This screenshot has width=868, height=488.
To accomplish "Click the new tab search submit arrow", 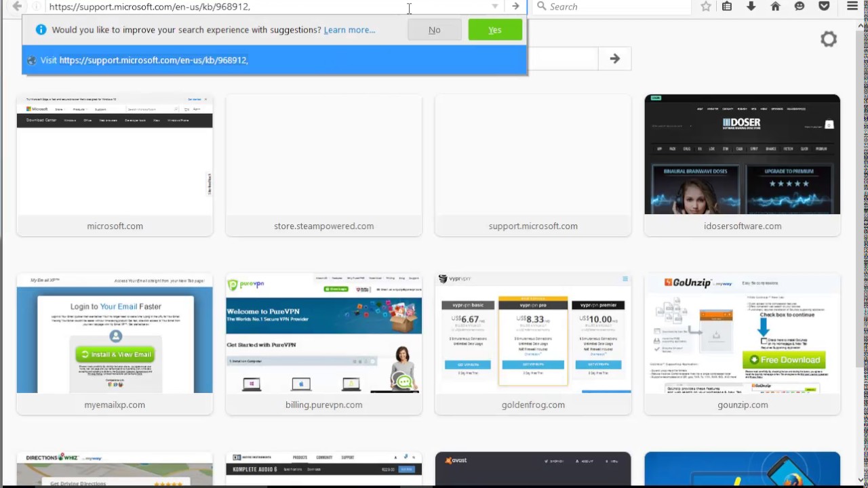I will pyautogui.click(x=614, y=59).
